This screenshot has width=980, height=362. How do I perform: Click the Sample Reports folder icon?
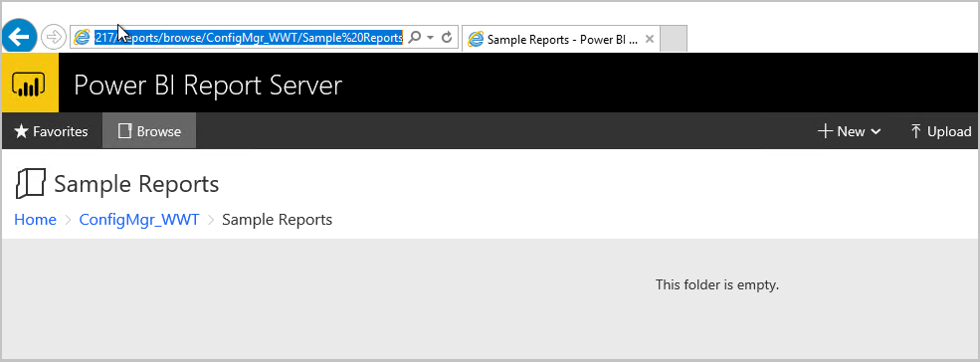coord(30,184)
